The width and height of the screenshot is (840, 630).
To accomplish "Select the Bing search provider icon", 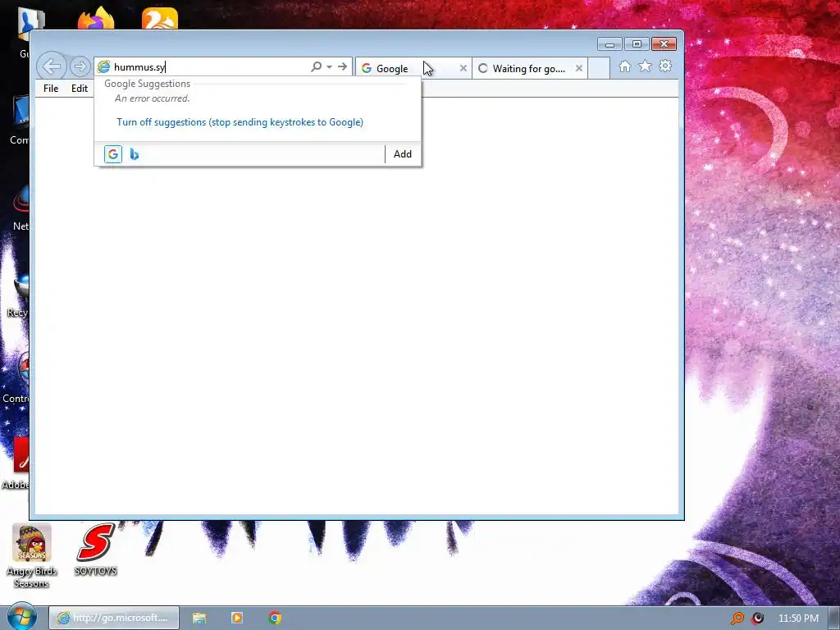I will pyautogui.click(x=135, y=154).
